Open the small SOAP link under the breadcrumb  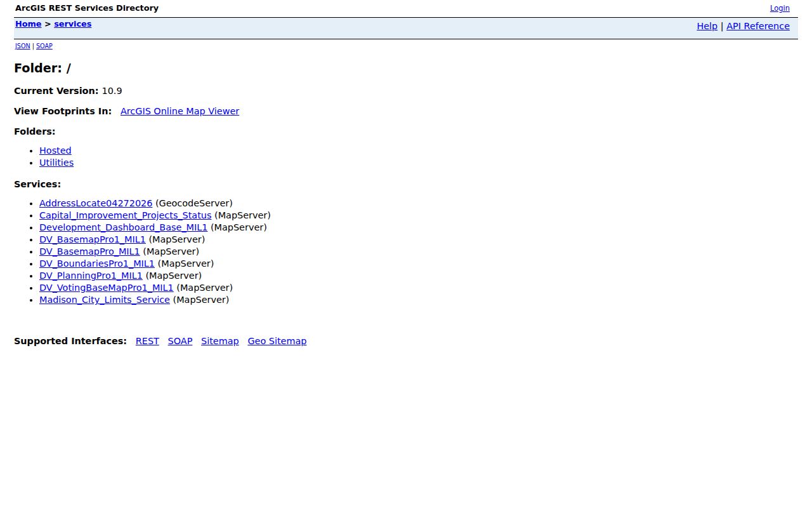point(44,46)
